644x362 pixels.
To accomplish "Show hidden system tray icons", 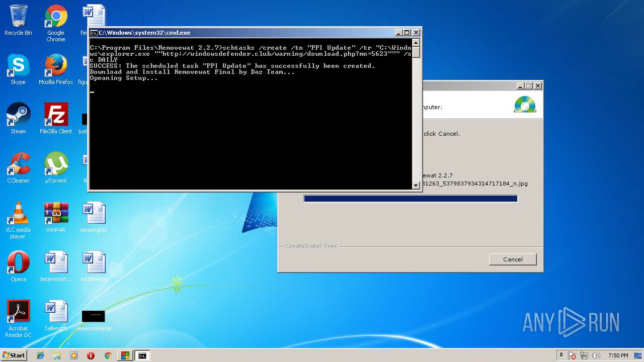I will tap(561, 355).
